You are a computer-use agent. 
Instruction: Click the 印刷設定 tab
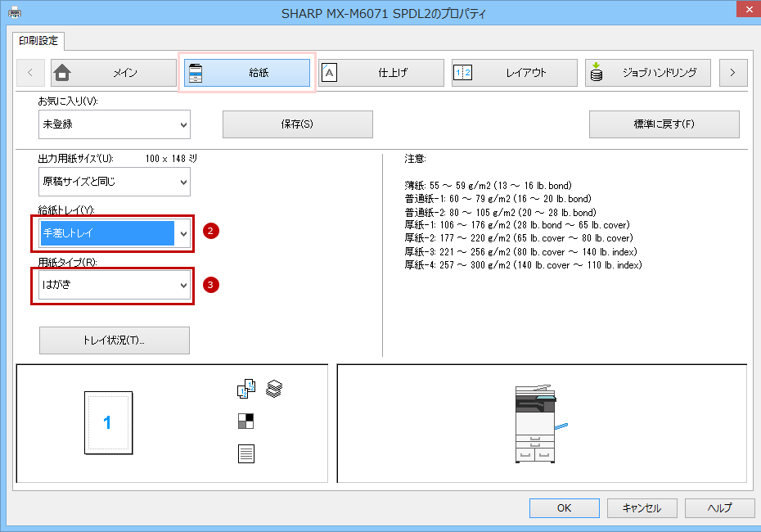pyautogui.click(x=38, y=41)
